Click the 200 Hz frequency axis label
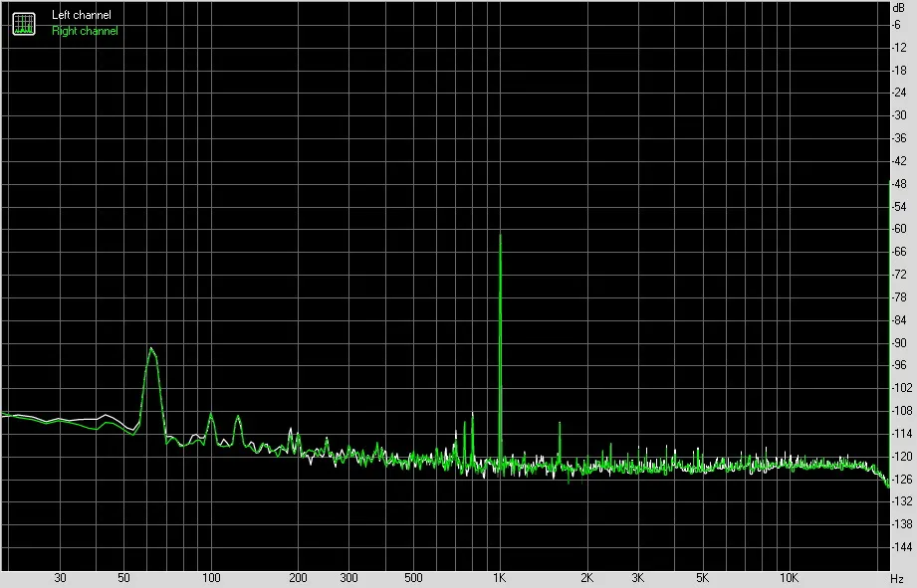917x588 pixels. [298, 578]
